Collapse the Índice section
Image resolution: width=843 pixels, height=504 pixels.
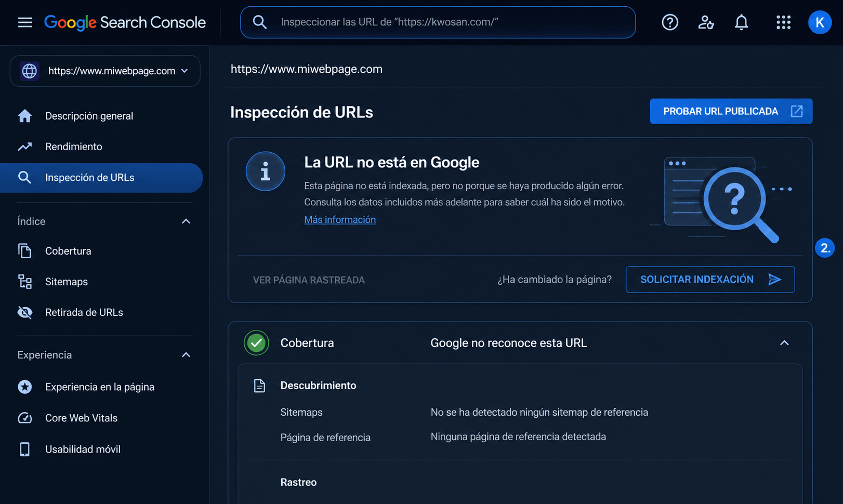[186, 221]
